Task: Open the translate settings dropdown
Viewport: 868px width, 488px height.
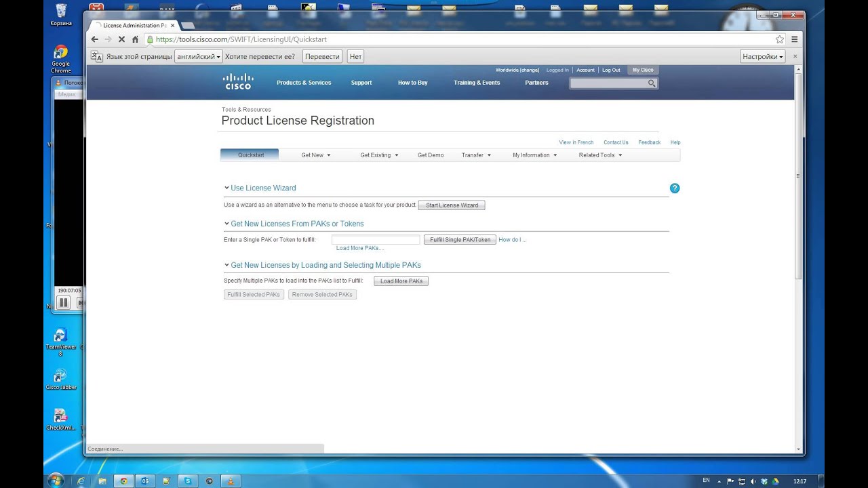Action: 763,57
